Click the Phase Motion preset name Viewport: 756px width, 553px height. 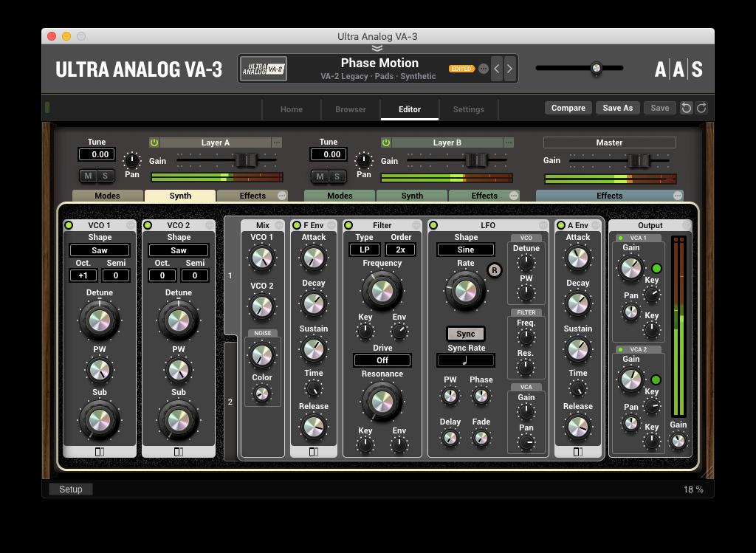point(379,63)
